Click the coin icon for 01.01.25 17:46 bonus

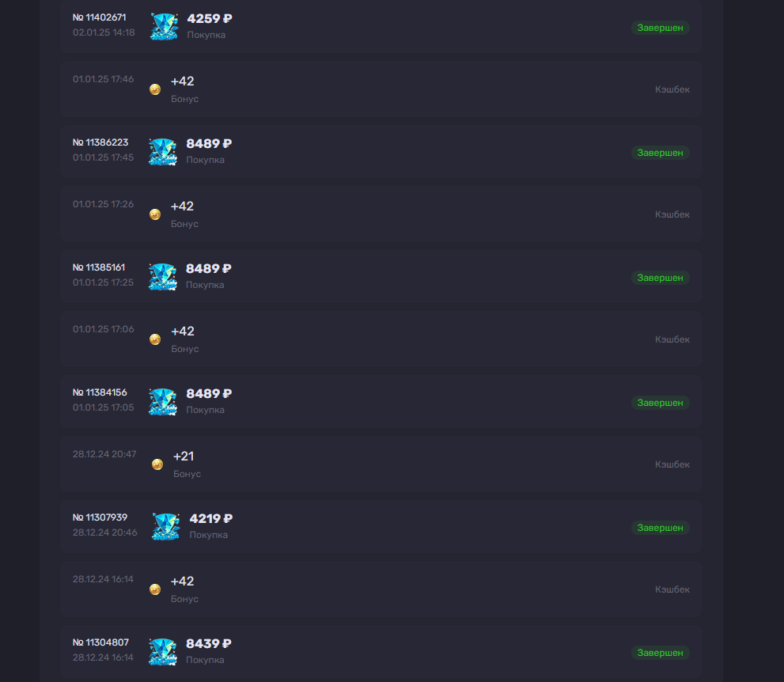pyautogui.click(x=155, y=89)
